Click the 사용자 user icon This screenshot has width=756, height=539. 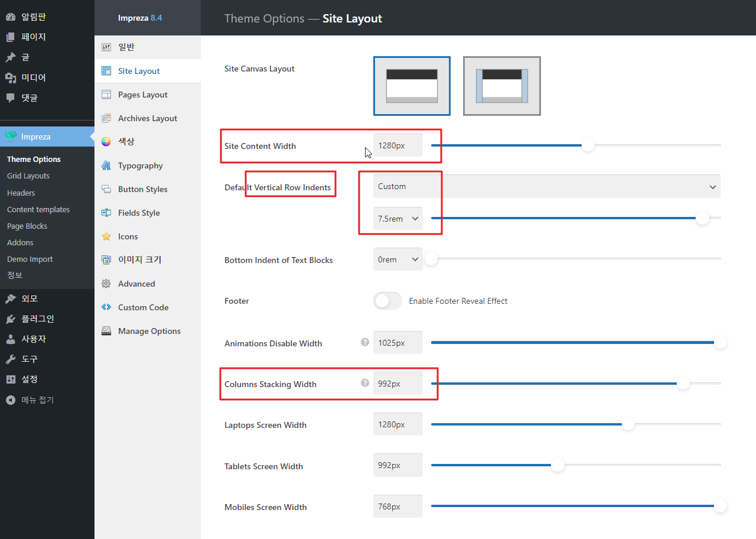tap(11, 339)
